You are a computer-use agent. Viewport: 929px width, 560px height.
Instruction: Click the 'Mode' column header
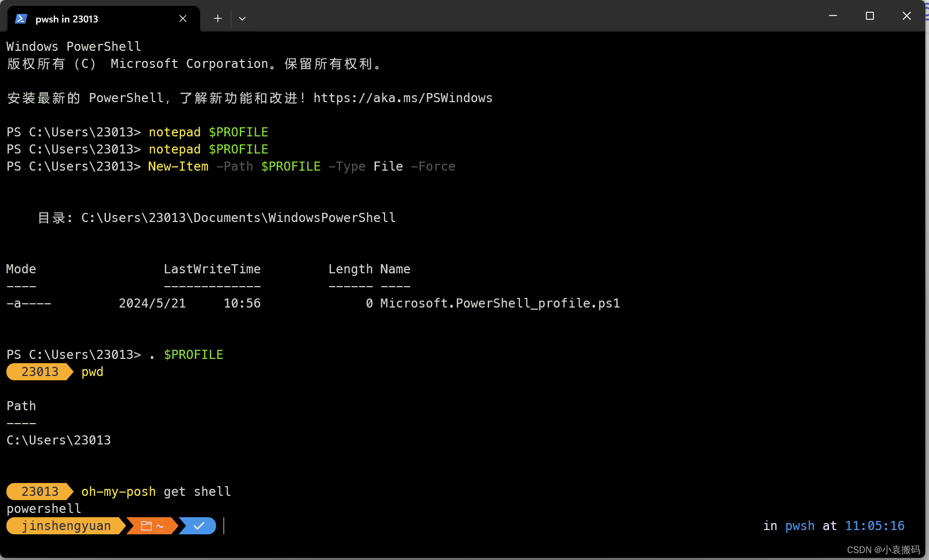pyautogui.click(x=21, y=269)
